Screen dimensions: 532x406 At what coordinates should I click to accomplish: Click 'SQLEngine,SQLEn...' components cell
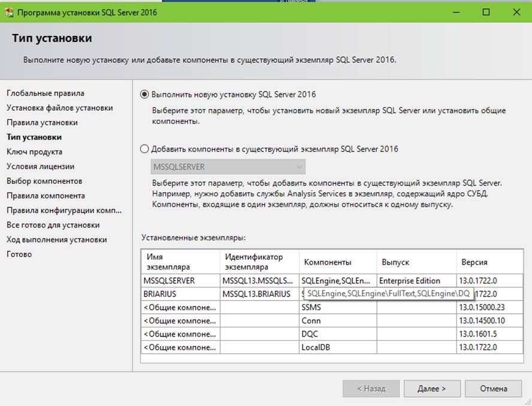coord(338,281)
